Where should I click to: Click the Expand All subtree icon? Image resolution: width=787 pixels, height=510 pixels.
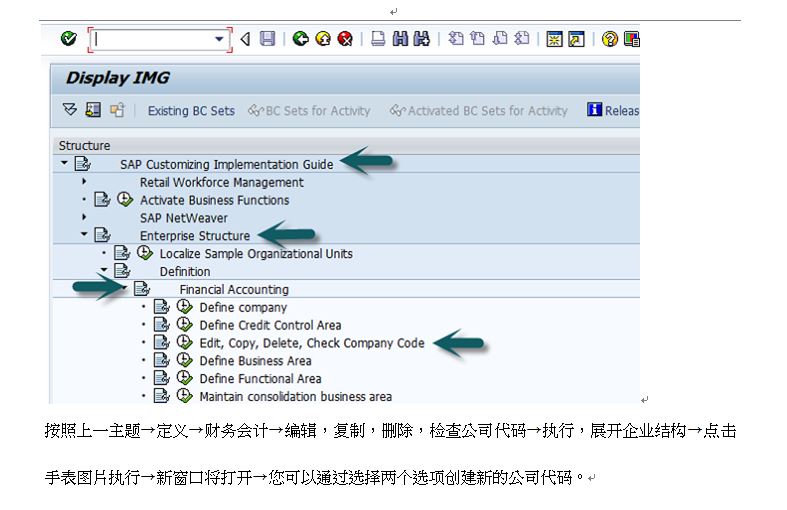pyautogui.click(x=70, y=109)
